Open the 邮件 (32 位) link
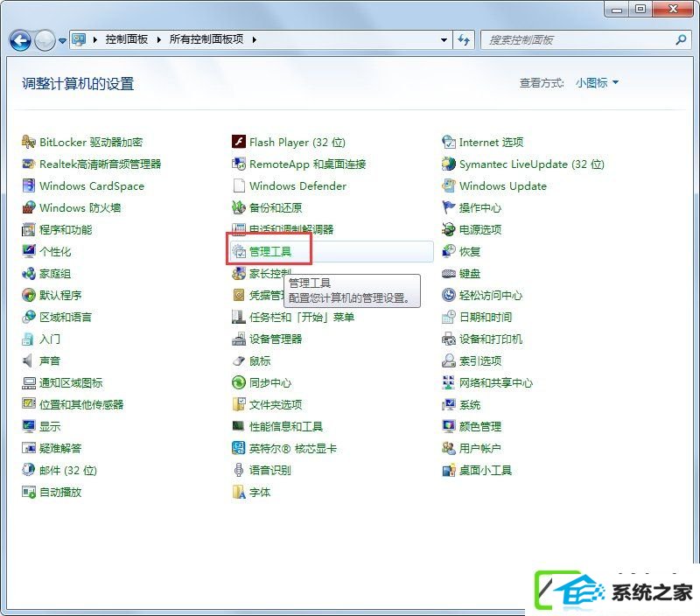 pos(68,470)
